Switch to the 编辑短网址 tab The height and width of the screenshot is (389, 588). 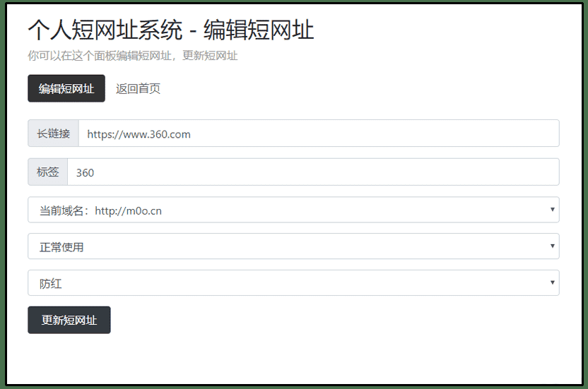tap(66, 88)
